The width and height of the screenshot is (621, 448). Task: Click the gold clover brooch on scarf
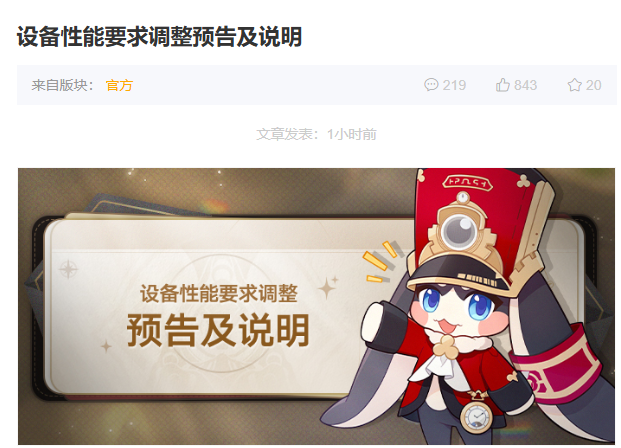[444, 346]
